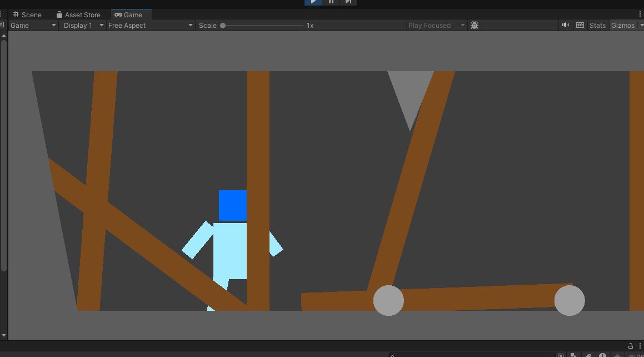
Task: Open frame debugger via the bug icon
Action: click(x=475, y=25)
